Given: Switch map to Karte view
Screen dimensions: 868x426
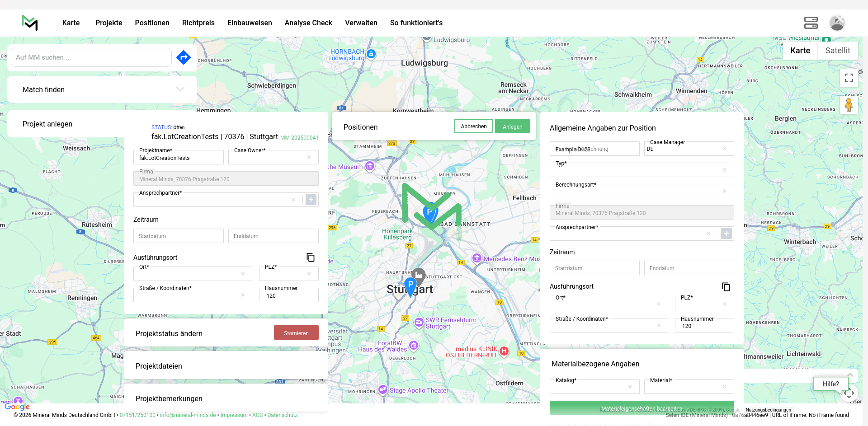Looking at the screenshot, I should click(x=800, y=51).
